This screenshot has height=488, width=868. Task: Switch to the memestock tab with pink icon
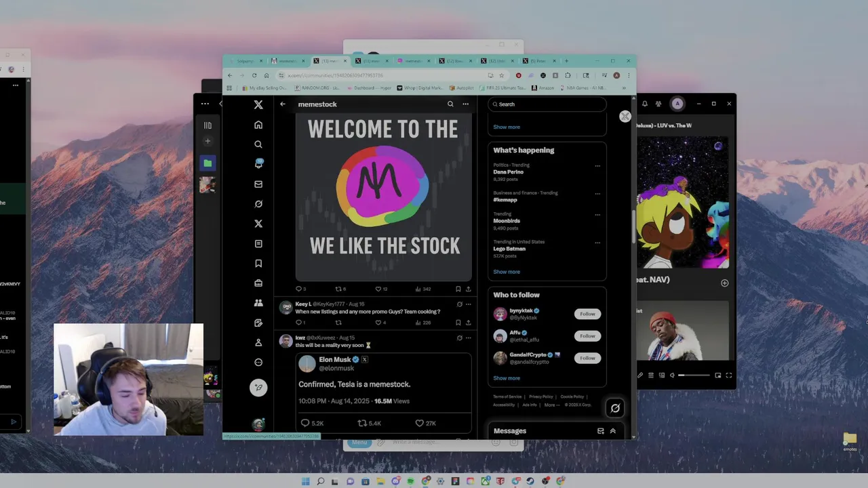click(414, 61)
